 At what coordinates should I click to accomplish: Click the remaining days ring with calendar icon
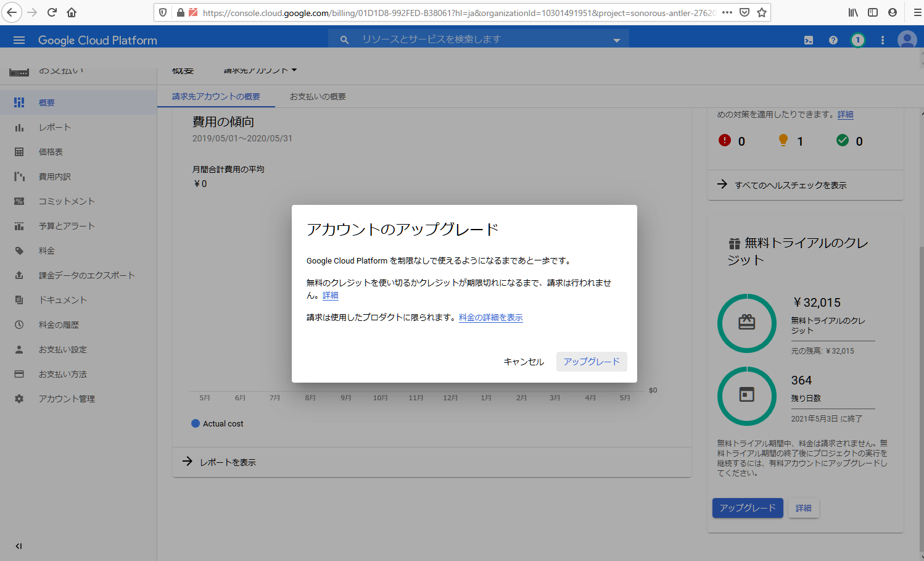tap(747, 396)
